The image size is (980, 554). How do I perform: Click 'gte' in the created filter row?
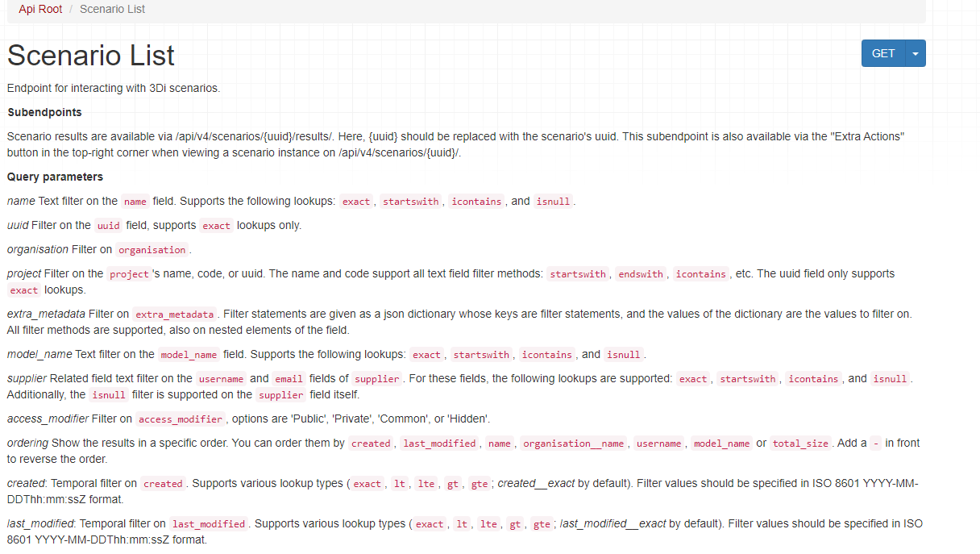pos(480,484)
